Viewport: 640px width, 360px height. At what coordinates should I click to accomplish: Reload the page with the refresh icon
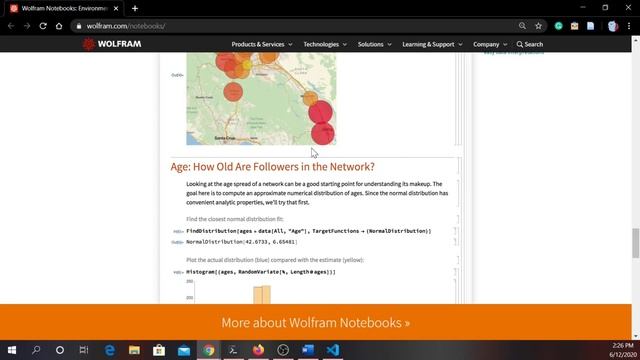[x=43, y=26]
